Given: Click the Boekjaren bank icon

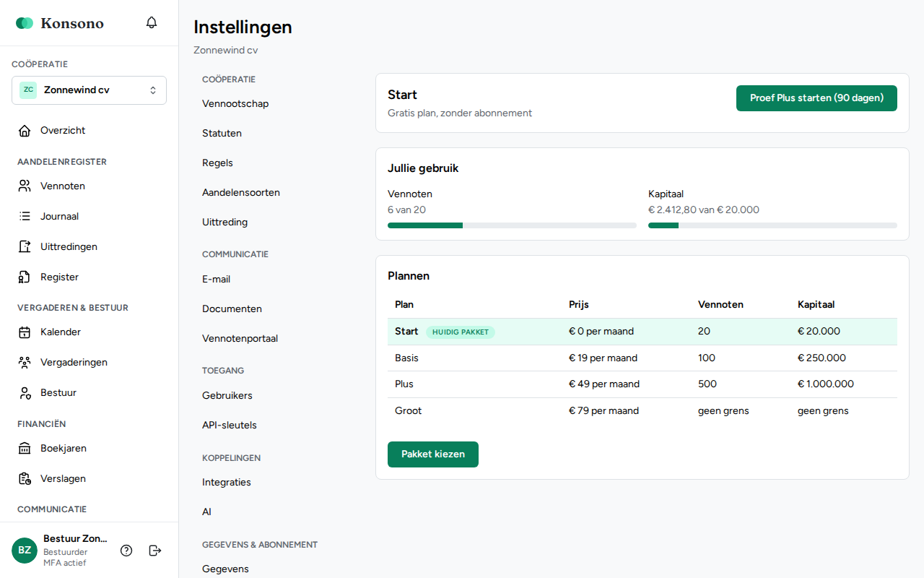Looking at the screenshot, I should pos(25,449).
